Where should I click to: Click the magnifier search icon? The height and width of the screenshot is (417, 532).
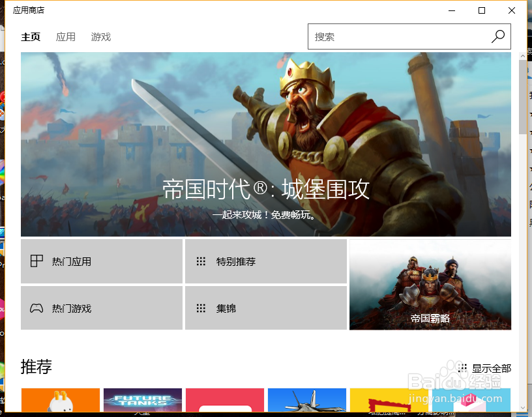click(498, 36)
